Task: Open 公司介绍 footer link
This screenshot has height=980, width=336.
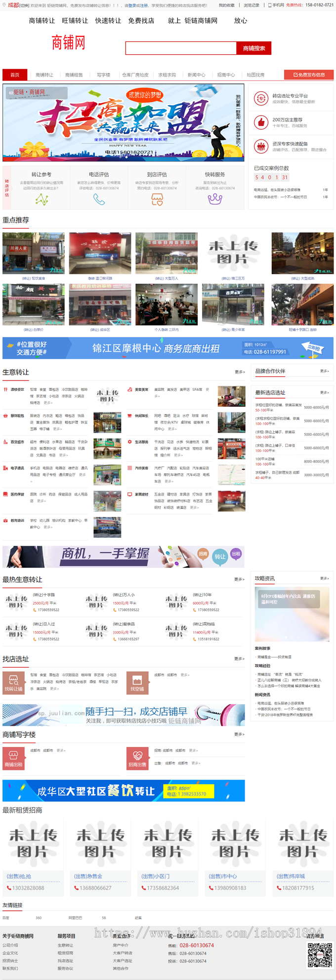Action: [x=10, y=945]
